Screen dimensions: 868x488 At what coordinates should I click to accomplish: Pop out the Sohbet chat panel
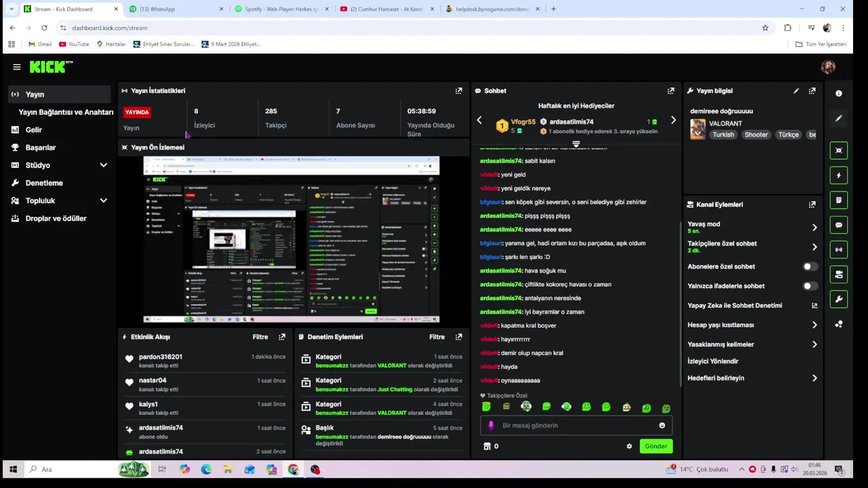(x=671, y=91)
